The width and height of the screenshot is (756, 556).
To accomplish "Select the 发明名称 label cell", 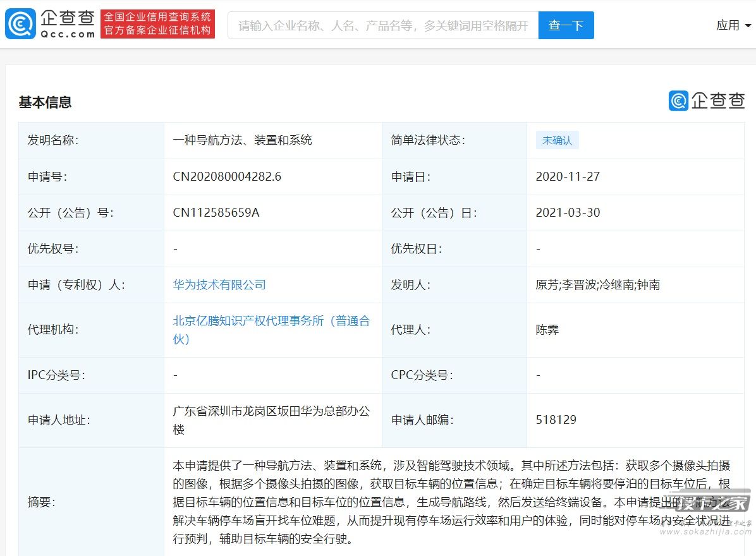I will click(91, 140).
